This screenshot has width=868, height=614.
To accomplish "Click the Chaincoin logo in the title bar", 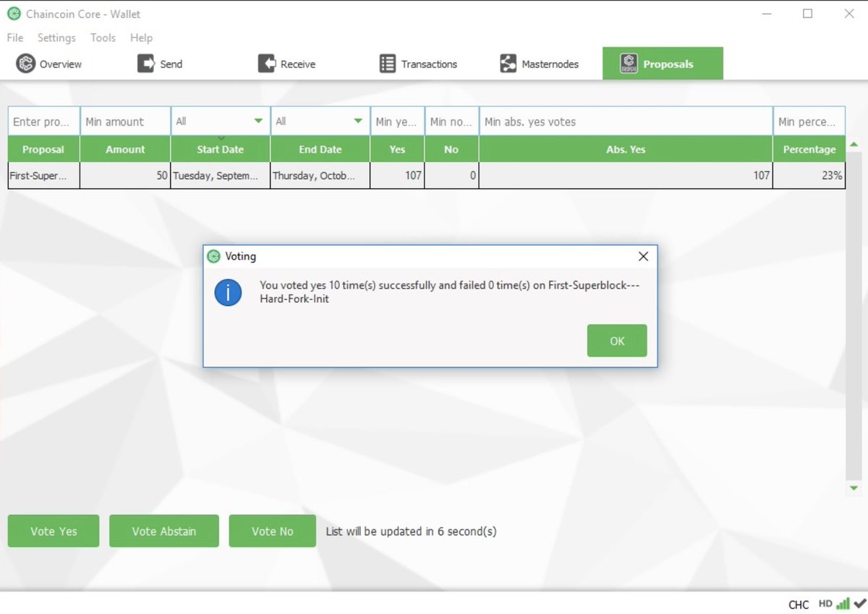I will [14, 14].
